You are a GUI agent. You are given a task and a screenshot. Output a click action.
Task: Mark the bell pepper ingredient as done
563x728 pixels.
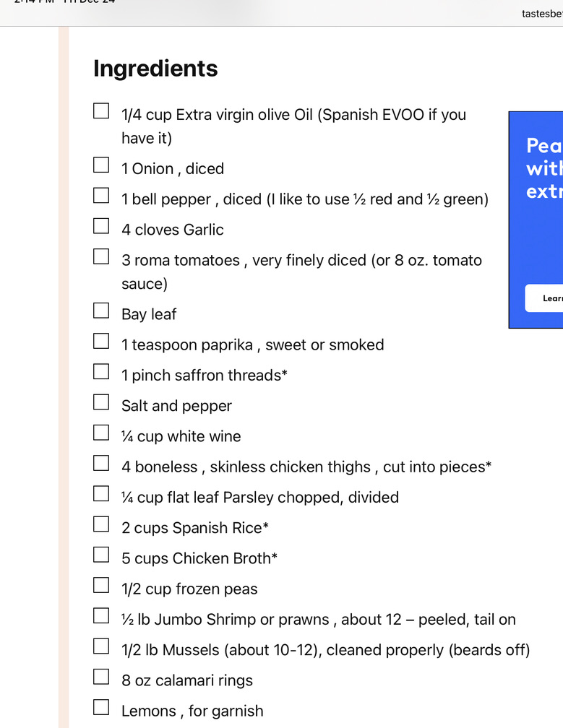[101, 196]
